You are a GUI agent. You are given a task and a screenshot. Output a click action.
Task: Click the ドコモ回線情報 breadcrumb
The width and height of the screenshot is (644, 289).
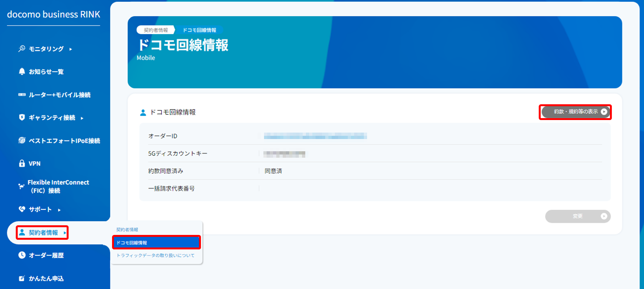200,30
